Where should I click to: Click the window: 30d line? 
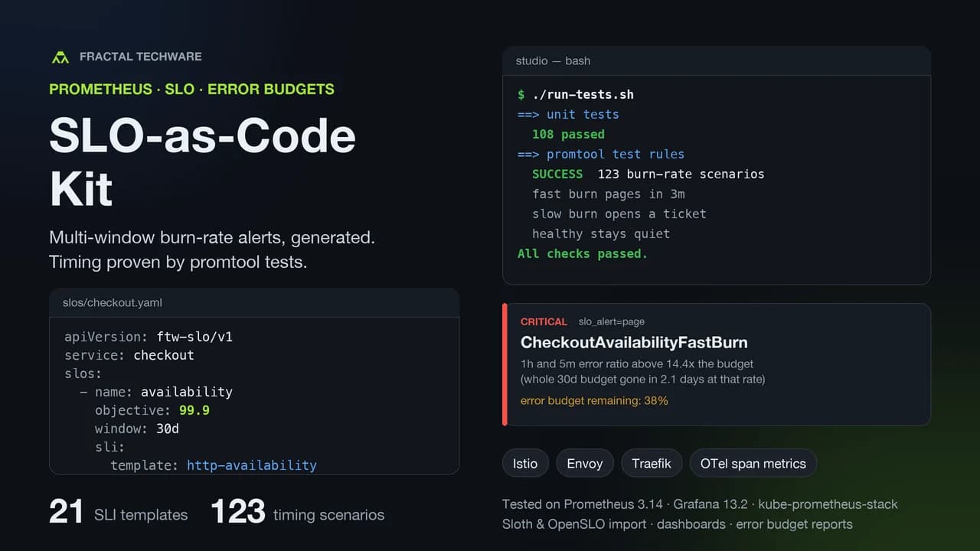(x=137, y=429)
